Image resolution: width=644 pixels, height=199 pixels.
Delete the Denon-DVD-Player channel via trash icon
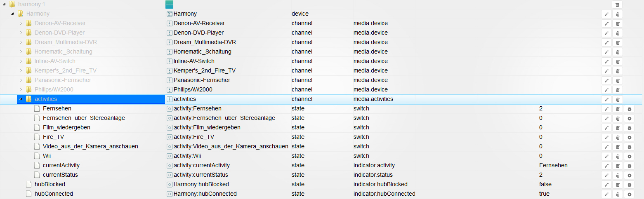pyautogui.click(x=618, y=33)
